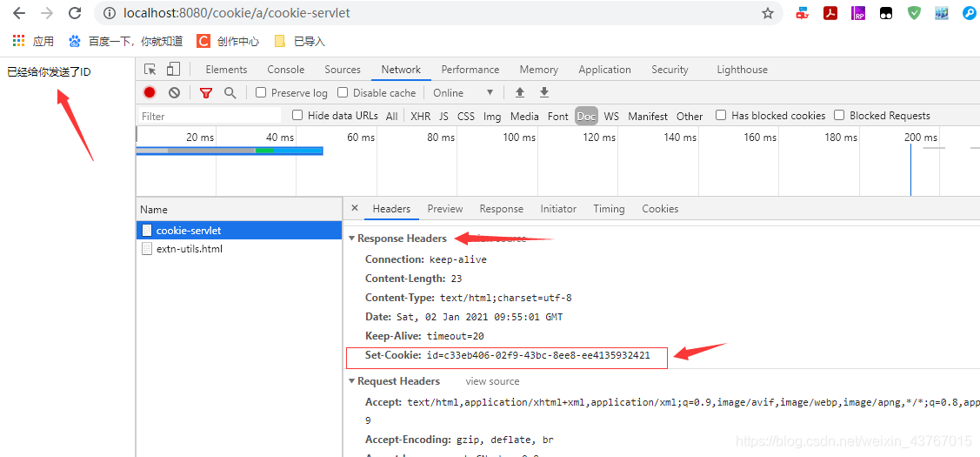The image size is (980, 457).
Task: Switch to the Memory tab
Action: 539,70
